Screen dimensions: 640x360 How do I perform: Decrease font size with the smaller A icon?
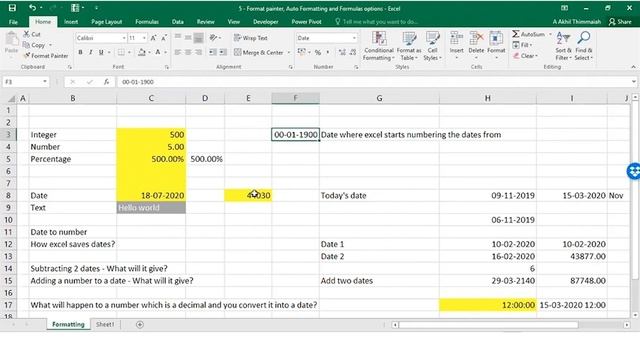[164, 38]
